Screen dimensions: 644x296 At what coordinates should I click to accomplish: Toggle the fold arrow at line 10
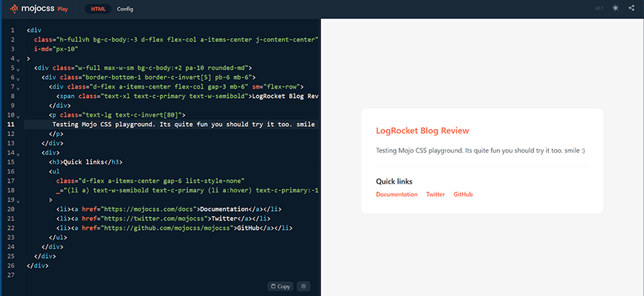pyautogui.click(x=18, y=117)
